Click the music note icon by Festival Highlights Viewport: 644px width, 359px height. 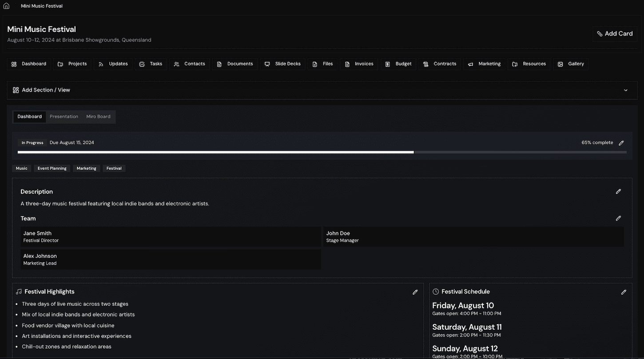[x=19, y=292]
